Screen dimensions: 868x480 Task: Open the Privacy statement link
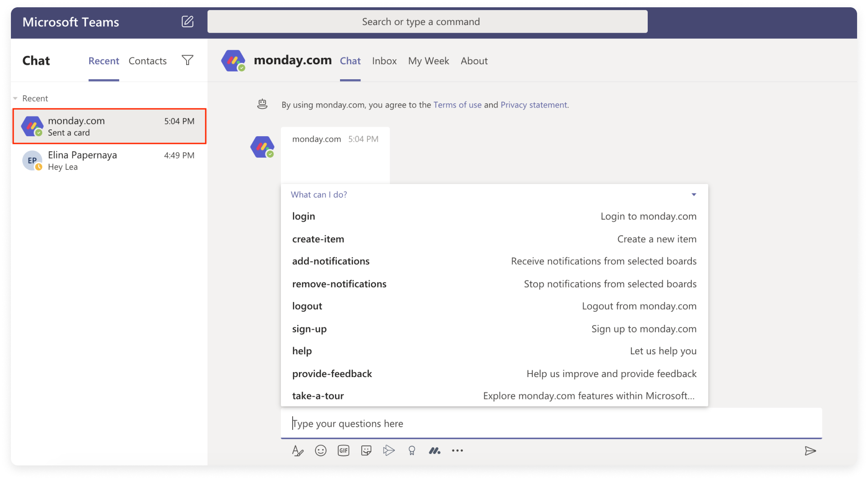coord(533,105)
